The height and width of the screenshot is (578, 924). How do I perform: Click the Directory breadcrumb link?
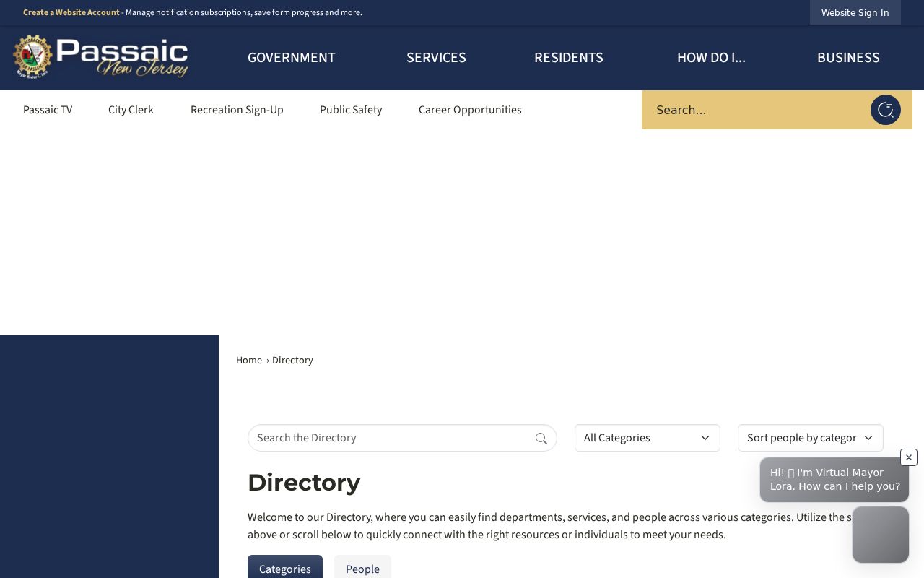(x=292, y=360)
